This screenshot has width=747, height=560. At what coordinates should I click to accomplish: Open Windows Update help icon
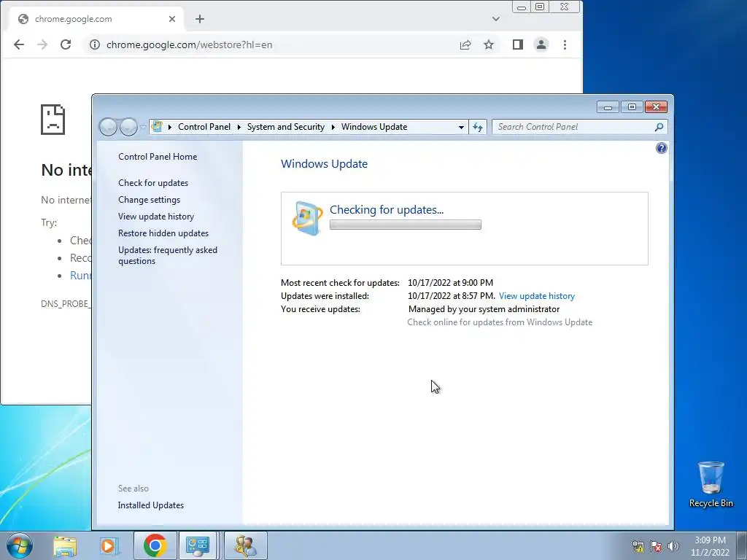661,148
